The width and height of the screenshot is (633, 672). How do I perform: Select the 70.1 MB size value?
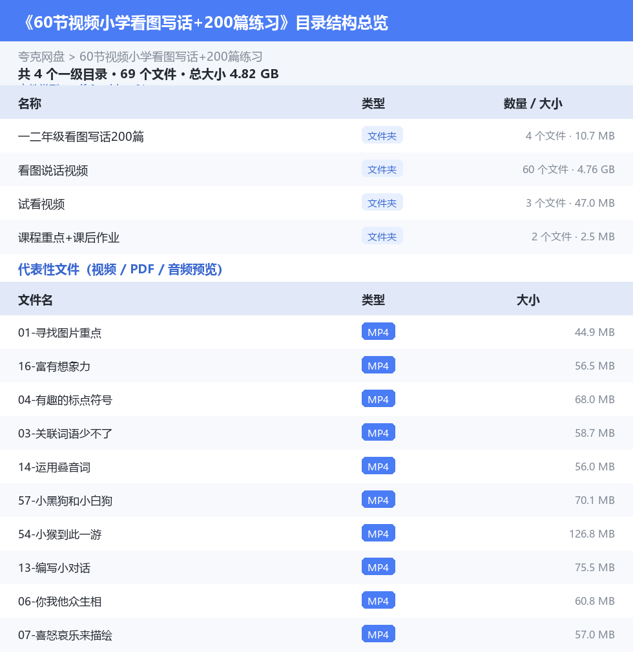pyautogui.click(x=594, y=500)
